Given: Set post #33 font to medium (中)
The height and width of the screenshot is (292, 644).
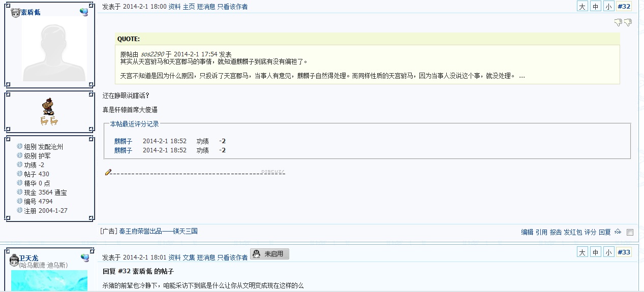Looking at the screenshot, I should [x=596, y=252].
